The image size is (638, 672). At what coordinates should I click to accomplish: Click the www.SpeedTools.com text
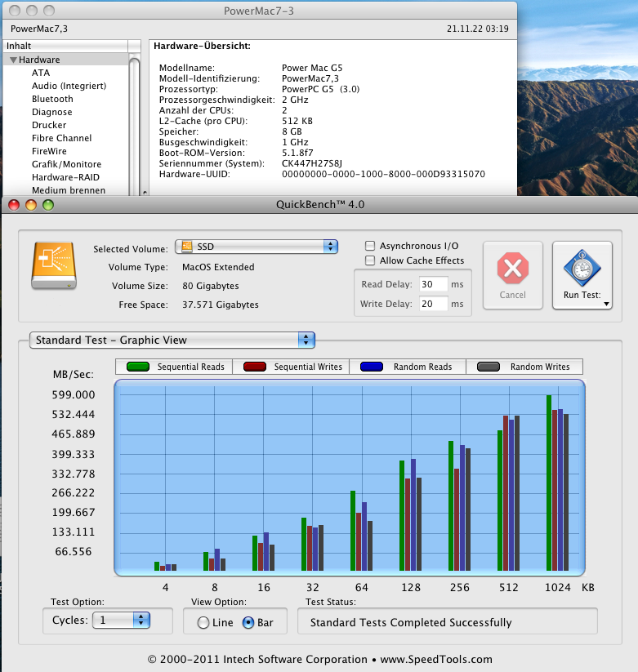point(436,659)
